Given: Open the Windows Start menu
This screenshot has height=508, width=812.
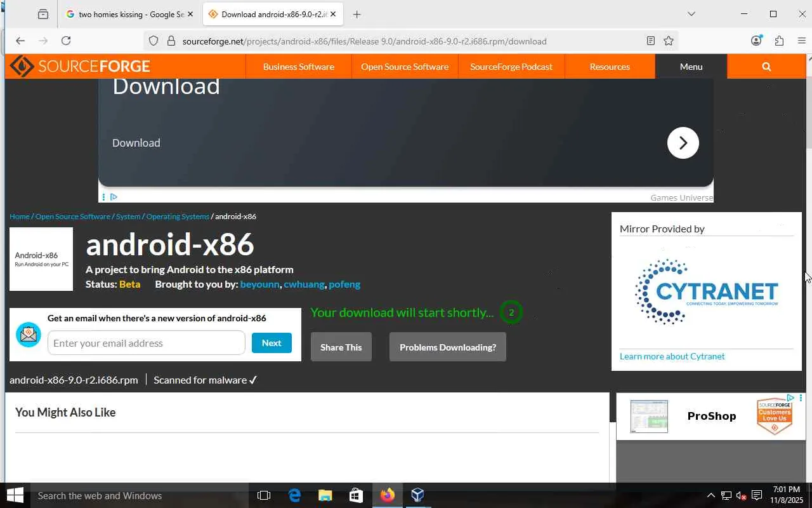Looking at the screenshot, I should (x=15, y=495).
